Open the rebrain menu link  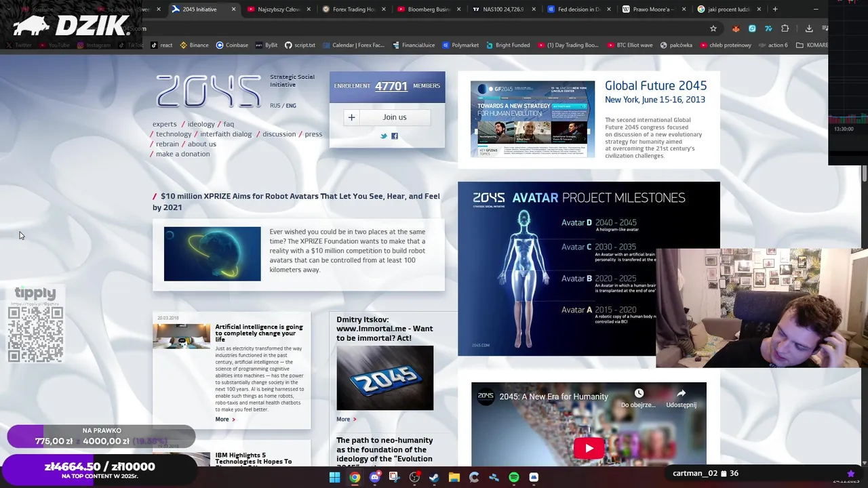point(167,144)
